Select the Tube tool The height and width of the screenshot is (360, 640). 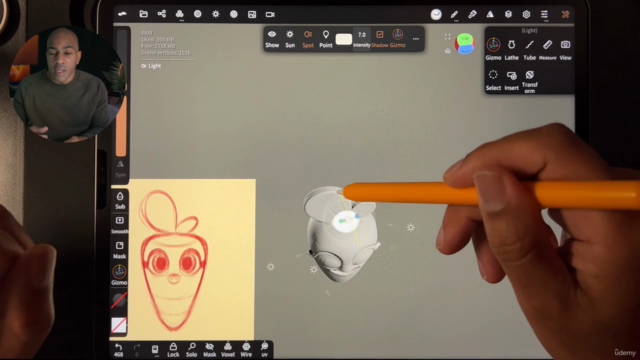point(529,49)
